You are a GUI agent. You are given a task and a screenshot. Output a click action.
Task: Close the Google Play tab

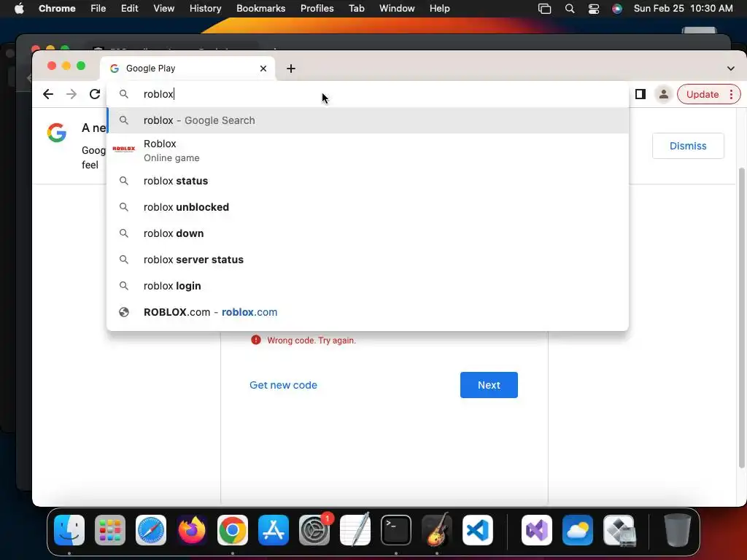click(x=263, y=69)
